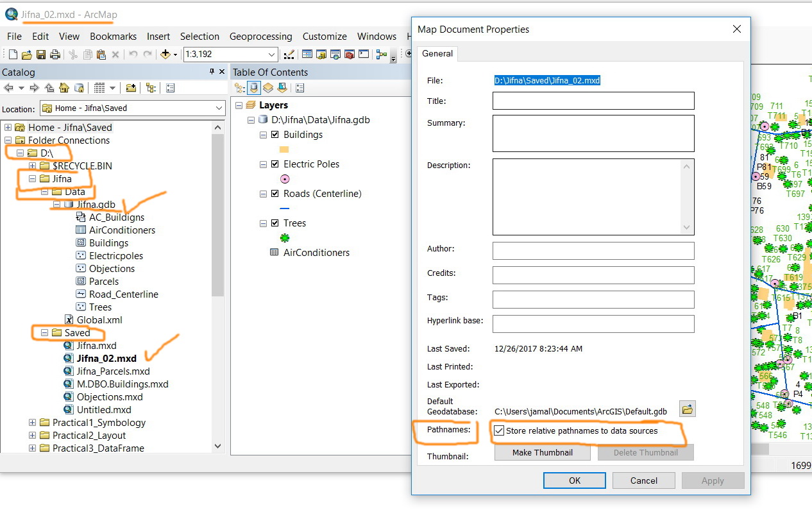Open the Python window icon

click(x=364, y=55)
